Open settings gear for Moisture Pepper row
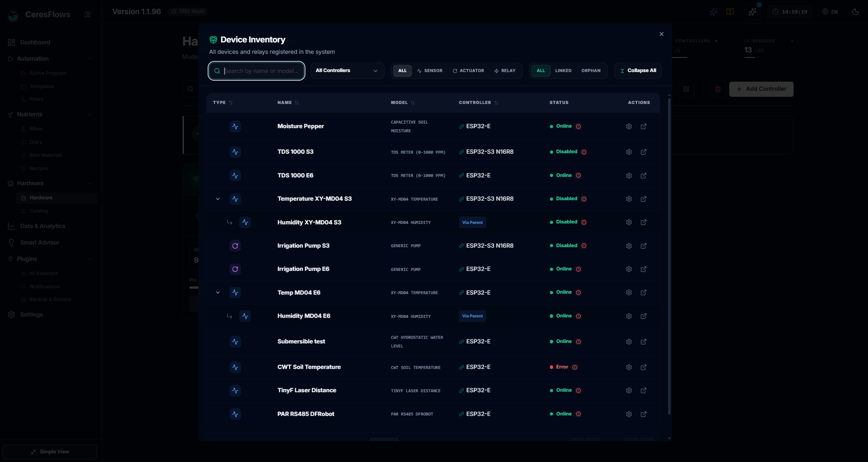 click(629, 126)
